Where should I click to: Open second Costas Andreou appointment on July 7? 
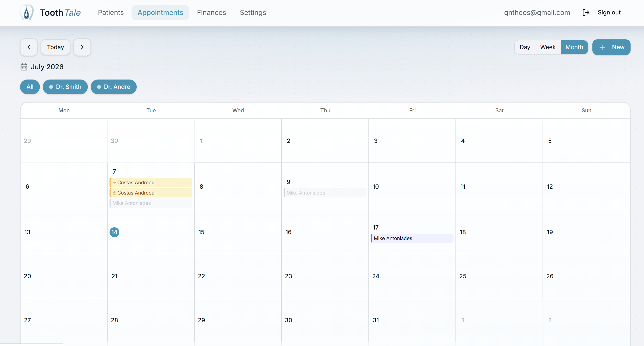tap(151, 193)
